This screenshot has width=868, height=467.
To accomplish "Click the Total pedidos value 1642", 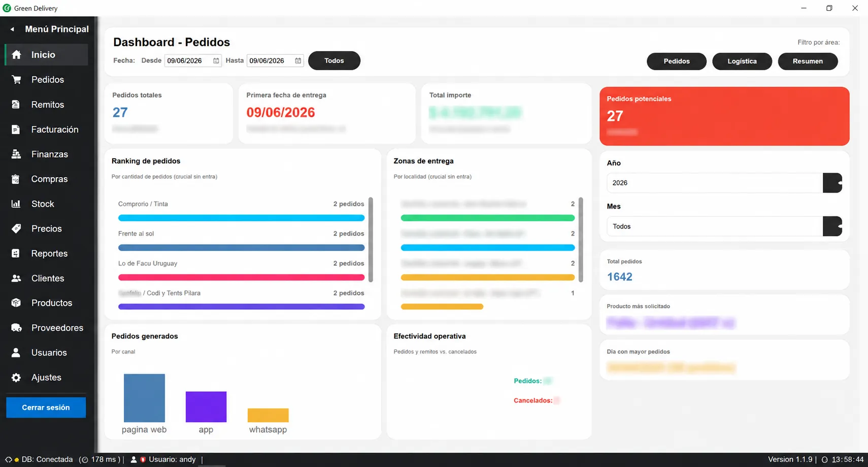I will point(620,277).
